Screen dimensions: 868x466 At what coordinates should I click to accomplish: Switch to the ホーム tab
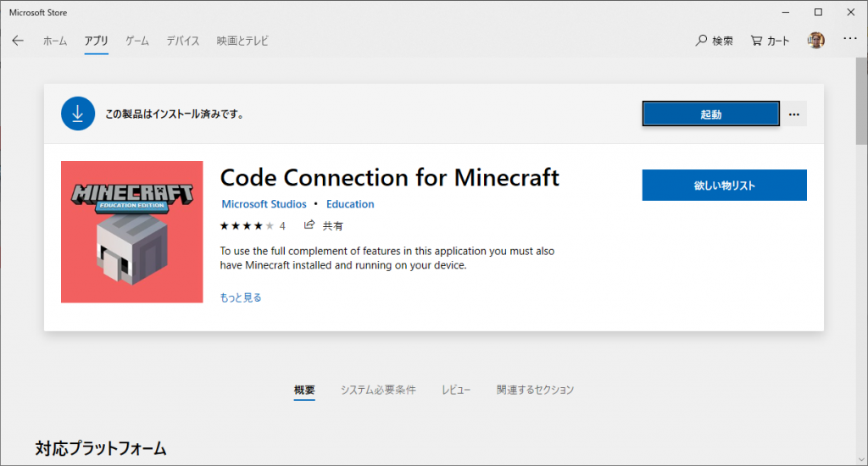click(x=55, y=41)
